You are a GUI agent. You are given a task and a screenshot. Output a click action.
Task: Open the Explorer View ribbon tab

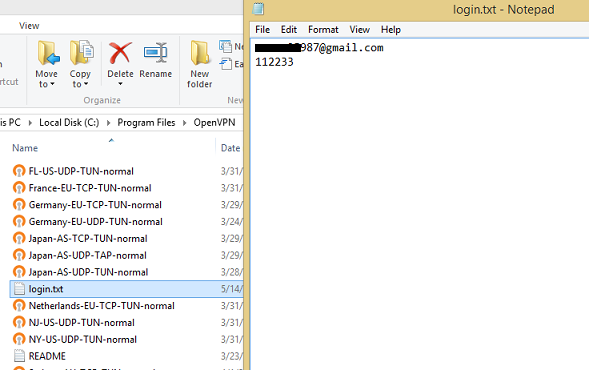[x=29, y=26]
